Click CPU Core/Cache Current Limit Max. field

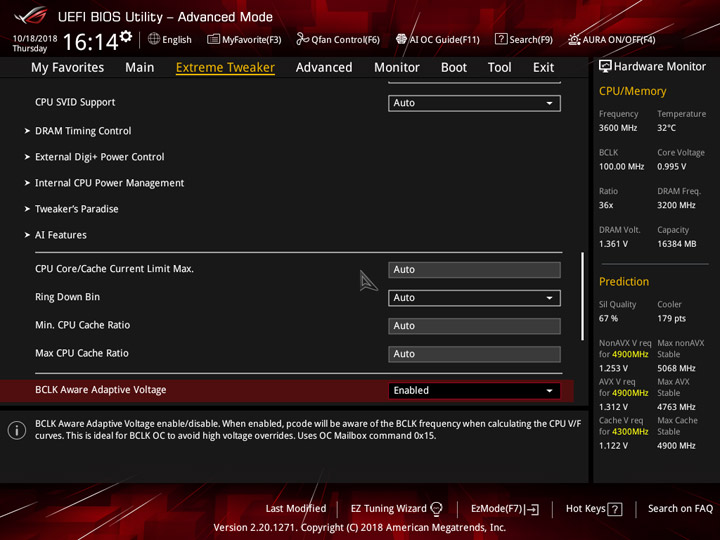click(x=474, y=270)
